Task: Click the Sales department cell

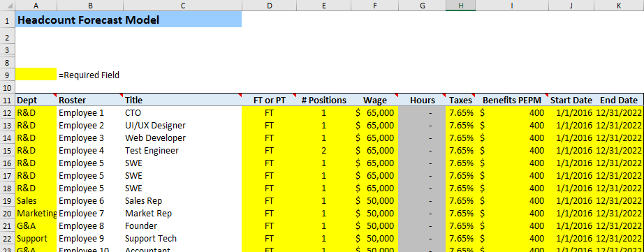Action: click(x=36, y=201)
